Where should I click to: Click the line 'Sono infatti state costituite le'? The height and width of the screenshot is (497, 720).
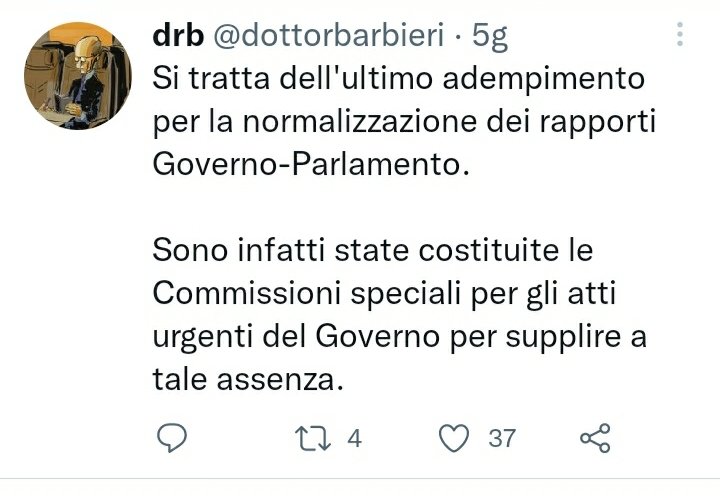[x=372, y=250]
